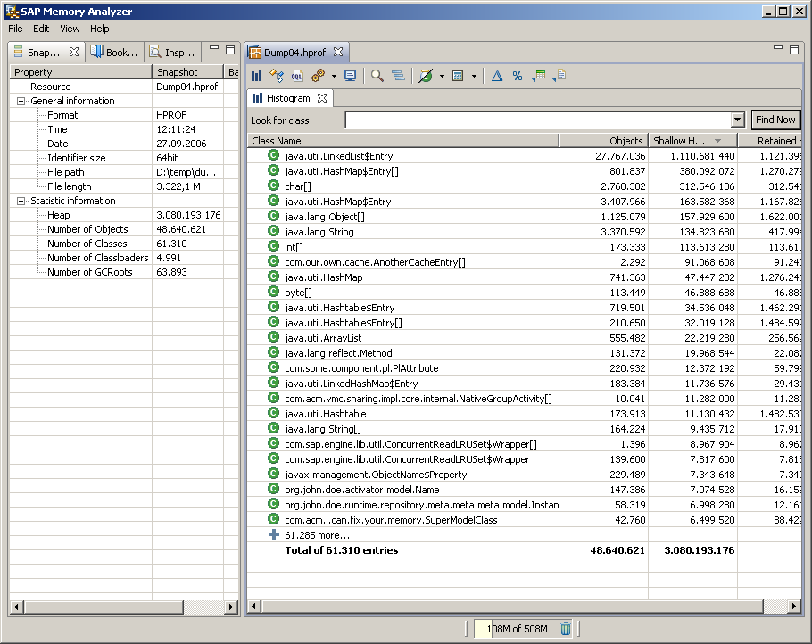Open the Edit menu
Viewport: 812px width, 644px height.
(x=41, y=29)
